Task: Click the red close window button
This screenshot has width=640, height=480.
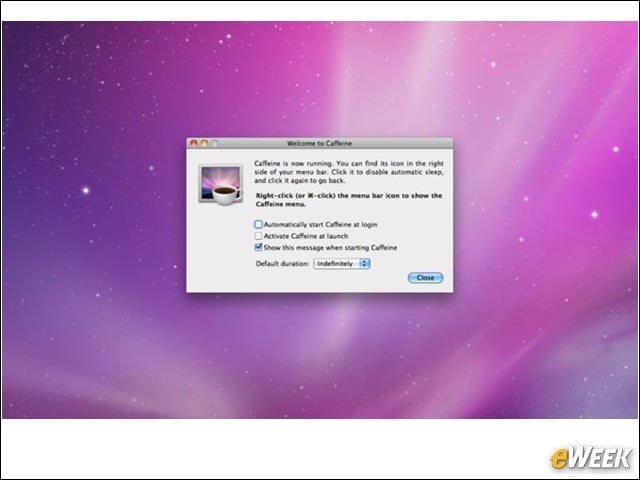Action: 194,143
